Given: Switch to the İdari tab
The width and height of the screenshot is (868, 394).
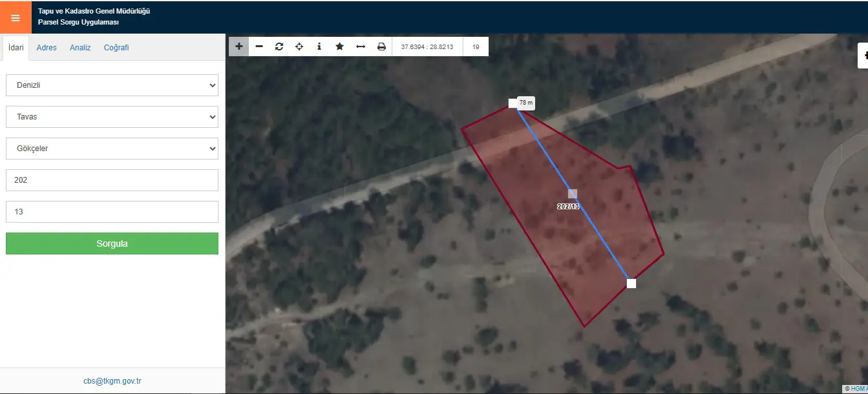Looking at the screenshot, I should click(16, 48).
